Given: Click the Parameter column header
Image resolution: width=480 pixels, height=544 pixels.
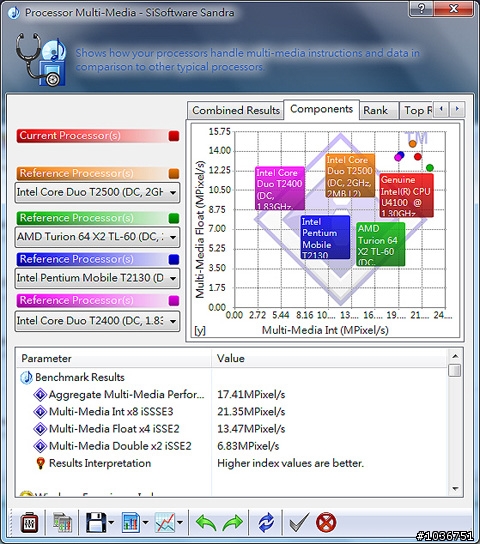Looking at the screenshot, I should pos(114,358).
